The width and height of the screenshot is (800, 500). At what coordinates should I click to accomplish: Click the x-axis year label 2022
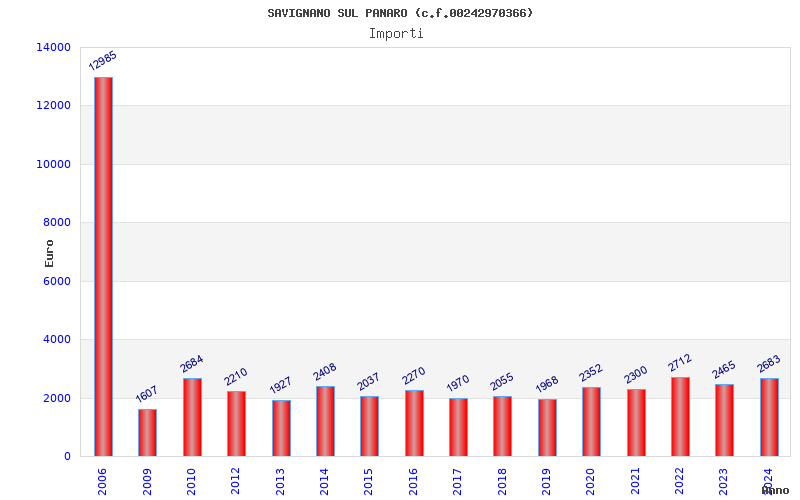pyautogui.click(x=680, y=482)
